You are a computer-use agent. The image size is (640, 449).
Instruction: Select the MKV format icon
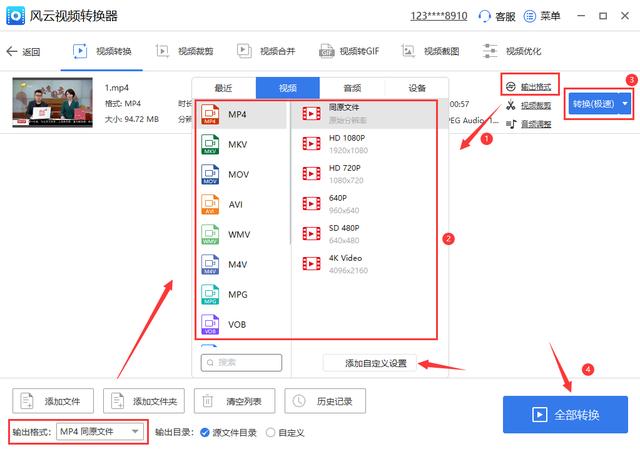pos(210,145)
